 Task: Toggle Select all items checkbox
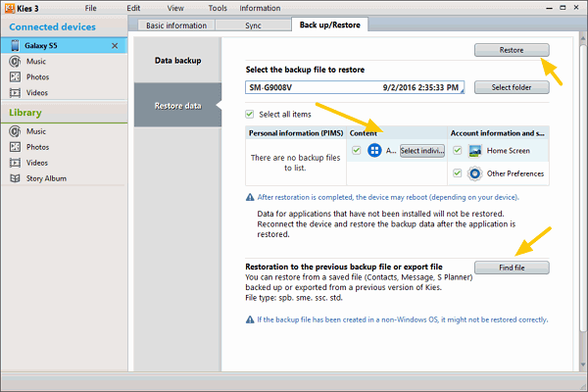click(249, 114)
